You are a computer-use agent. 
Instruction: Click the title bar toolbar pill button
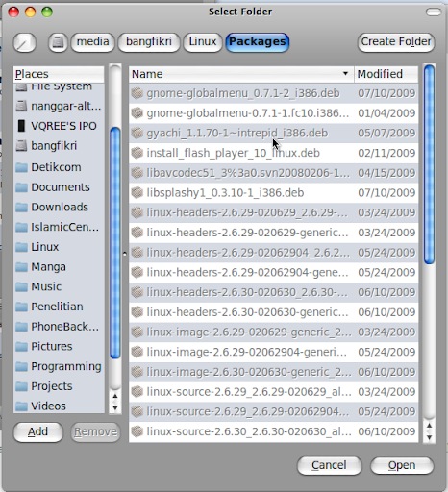pos(434,12)
